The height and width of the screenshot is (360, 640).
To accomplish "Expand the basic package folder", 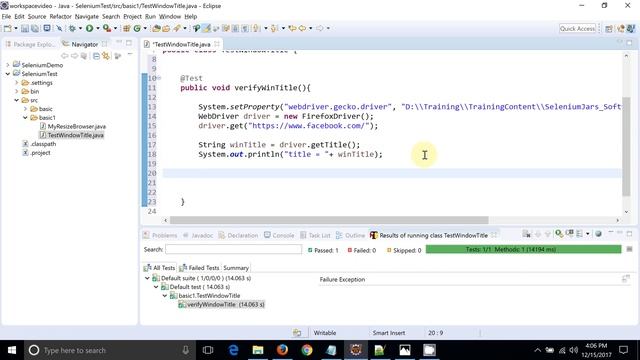I will [x=25, y=109].
